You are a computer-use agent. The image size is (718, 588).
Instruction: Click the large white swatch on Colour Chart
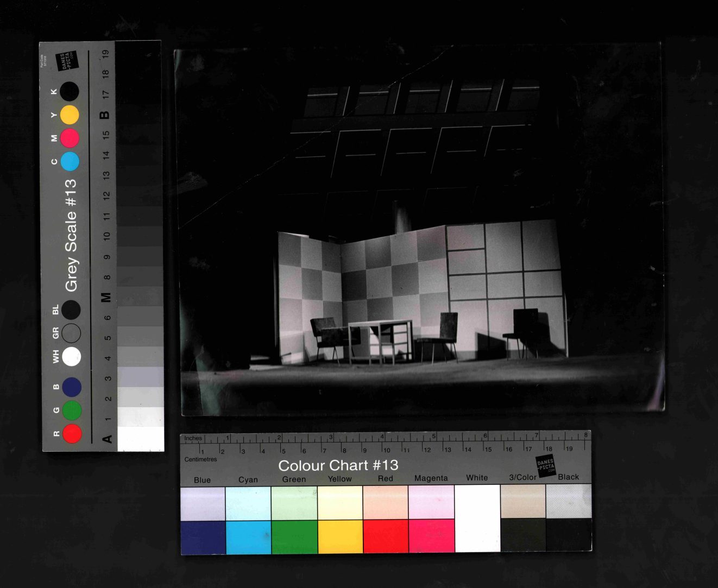pyautogui.click(x=477, y=517)
